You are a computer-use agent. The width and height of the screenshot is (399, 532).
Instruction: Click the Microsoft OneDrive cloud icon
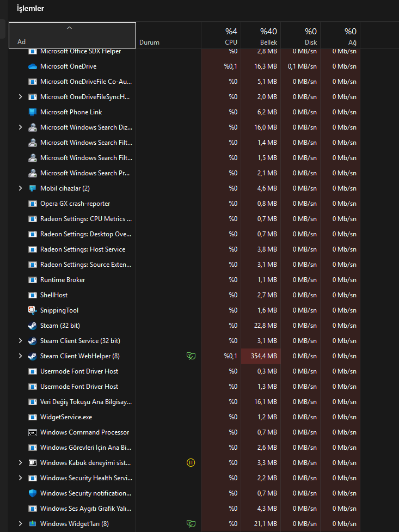pos(33,66)
